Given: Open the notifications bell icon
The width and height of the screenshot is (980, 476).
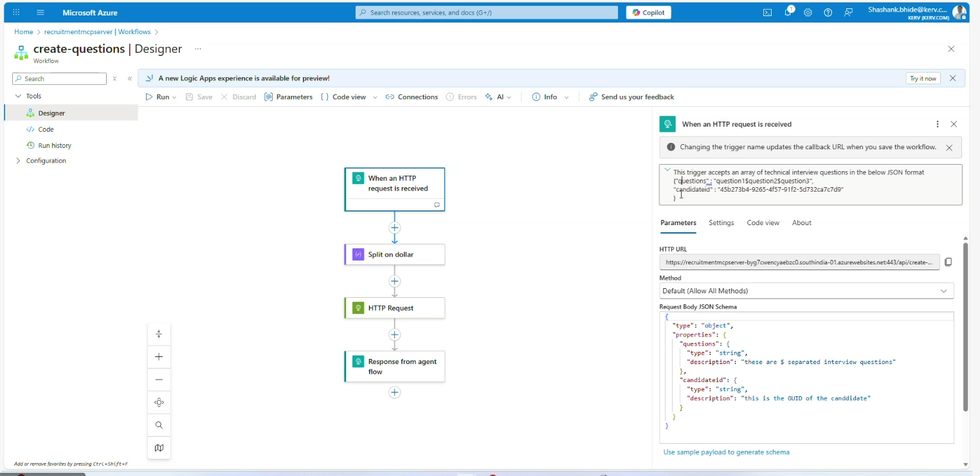Looking at the screenshot, I should click(788, 13).
